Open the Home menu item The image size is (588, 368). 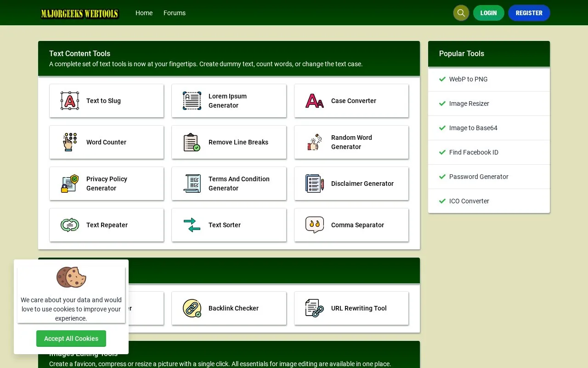144,13
